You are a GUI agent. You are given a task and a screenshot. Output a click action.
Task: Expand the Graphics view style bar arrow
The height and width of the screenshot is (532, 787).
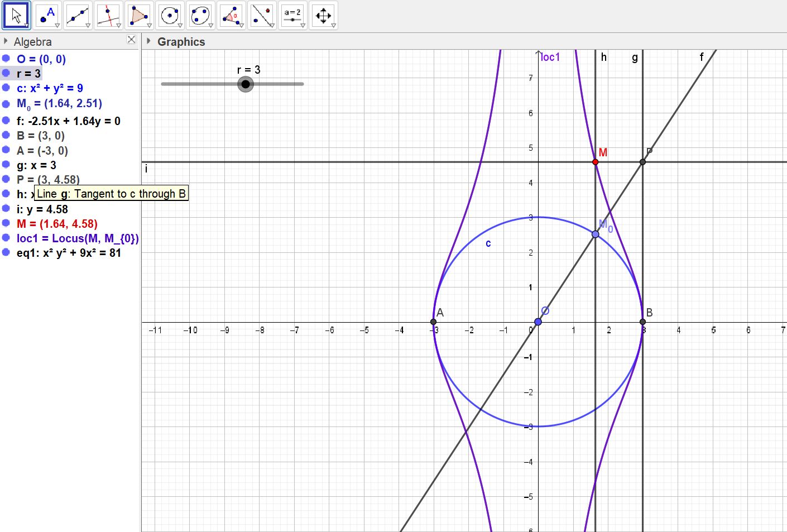pos(148,41)
